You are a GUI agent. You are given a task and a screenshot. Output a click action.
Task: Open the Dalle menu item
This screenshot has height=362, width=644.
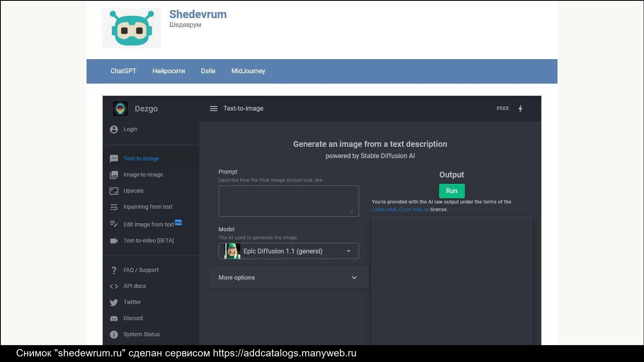(208, 71)
